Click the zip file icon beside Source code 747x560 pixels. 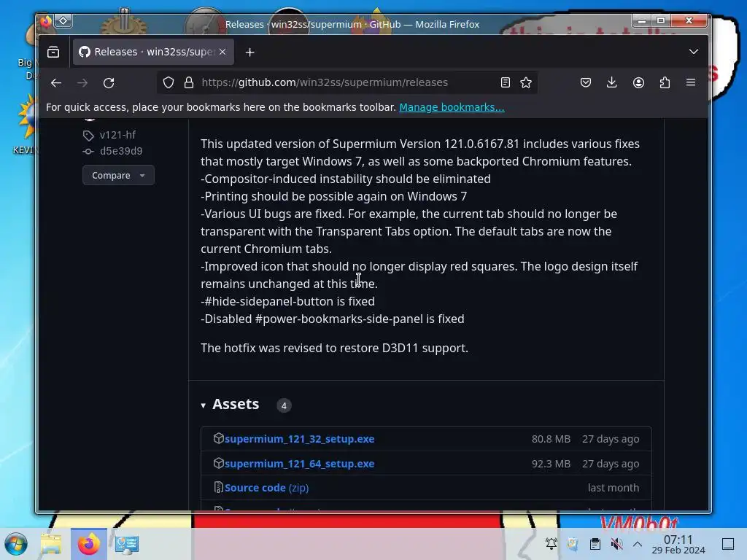218,487
